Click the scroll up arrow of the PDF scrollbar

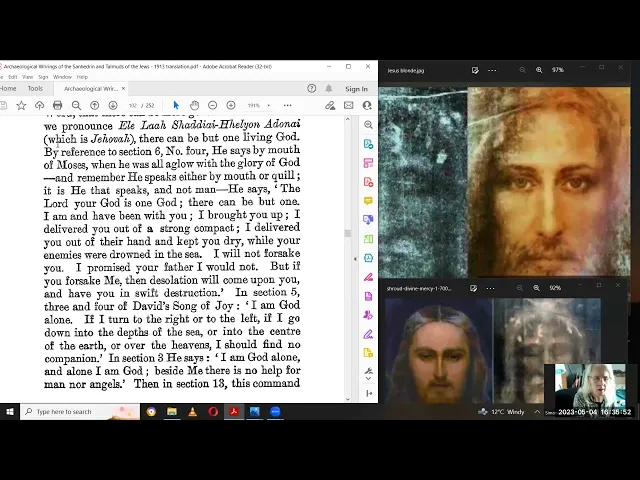348,119
